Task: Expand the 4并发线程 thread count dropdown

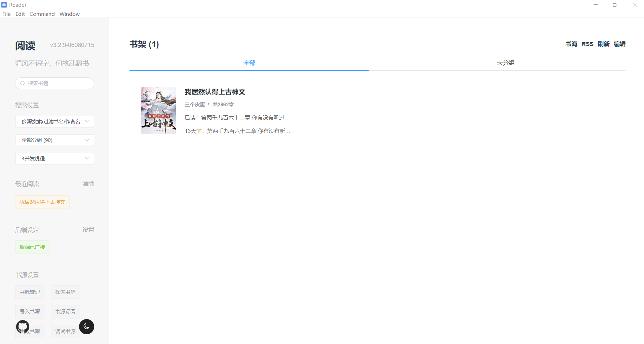Action: [54, 158]
